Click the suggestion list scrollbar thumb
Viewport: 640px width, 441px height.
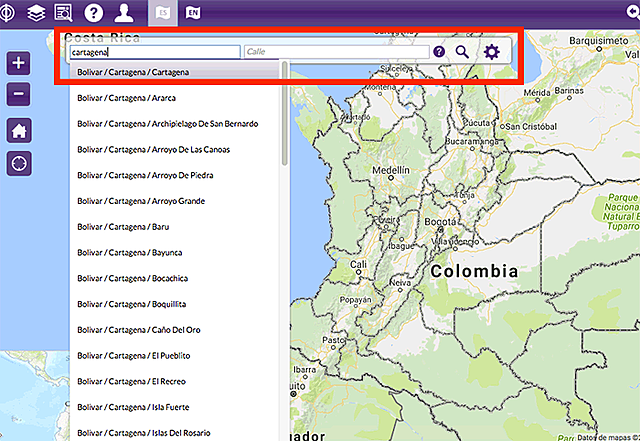point(284,113)
